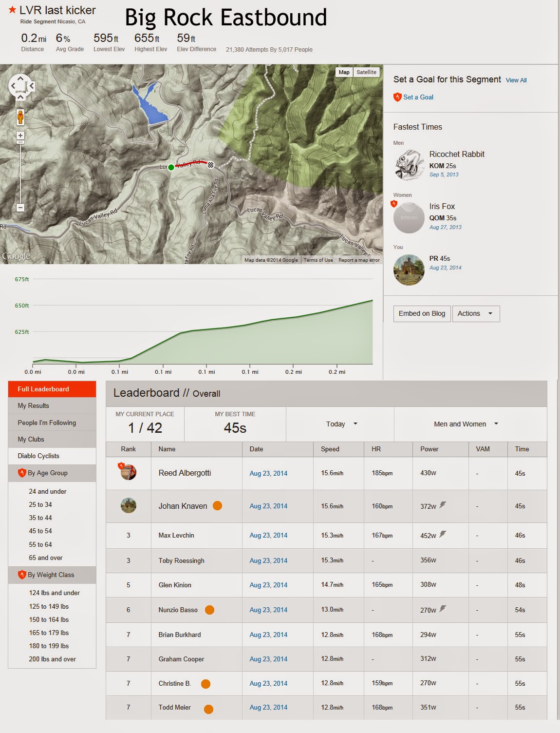Click Reed Albergotti's rank avatar
The width and height of the screenshot is (560, 733).
click(129, 472)
